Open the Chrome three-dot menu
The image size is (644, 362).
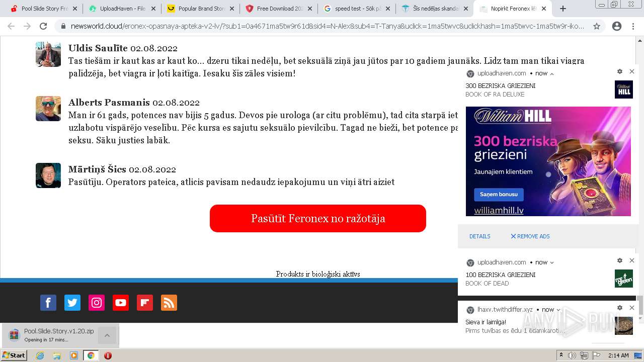point(633,26)
